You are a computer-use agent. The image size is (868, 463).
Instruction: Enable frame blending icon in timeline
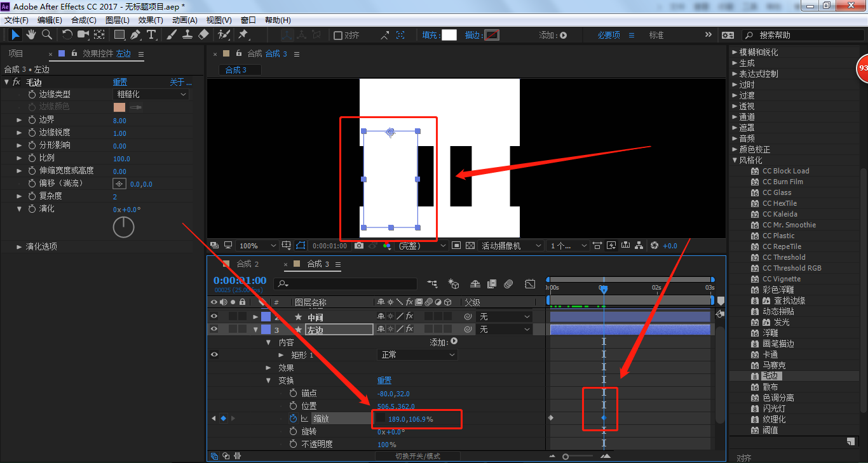click(492, 284)
